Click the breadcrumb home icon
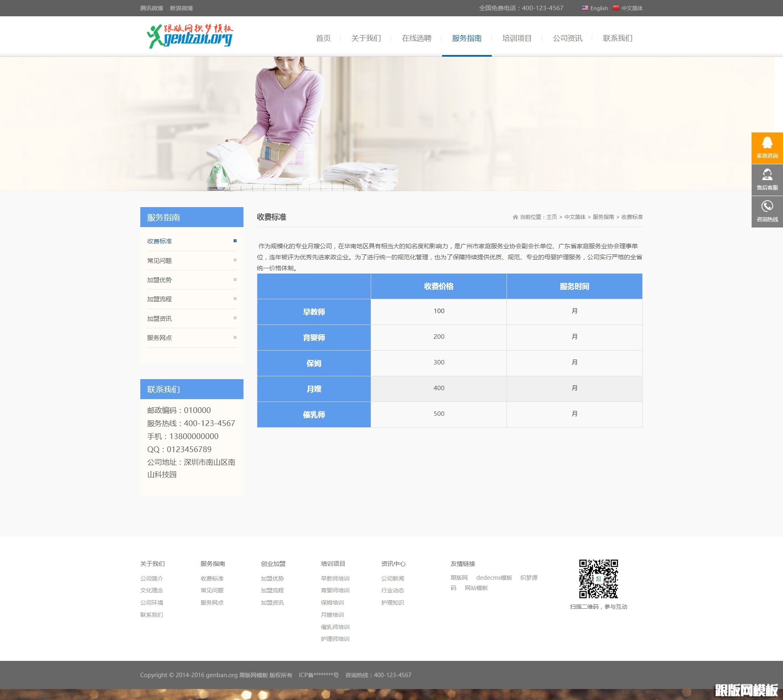The image size is (783, 700). tap(515, 217)
